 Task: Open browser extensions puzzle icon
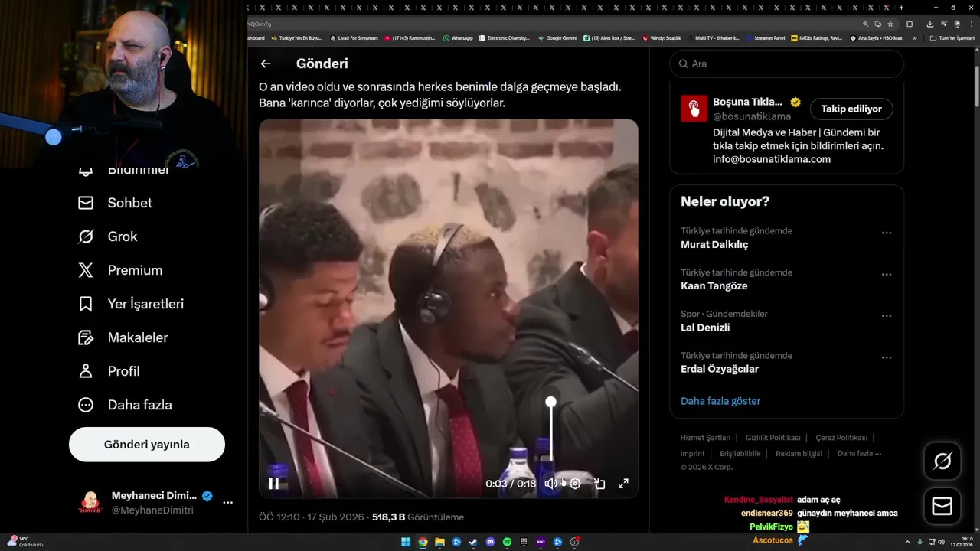point(910,24)
